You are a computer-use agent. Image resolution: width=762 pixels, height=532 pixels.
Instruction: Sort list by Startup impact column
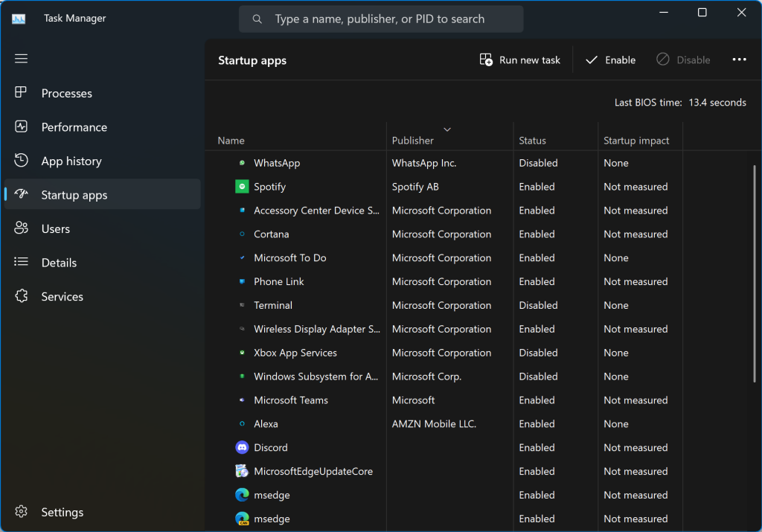(636, 140)
